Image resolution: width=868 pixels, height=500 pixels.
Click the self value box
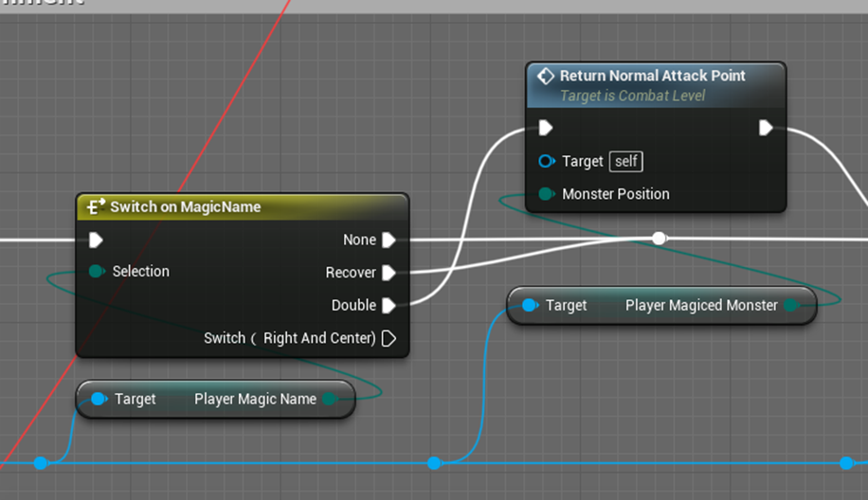(x=626, y=162)
